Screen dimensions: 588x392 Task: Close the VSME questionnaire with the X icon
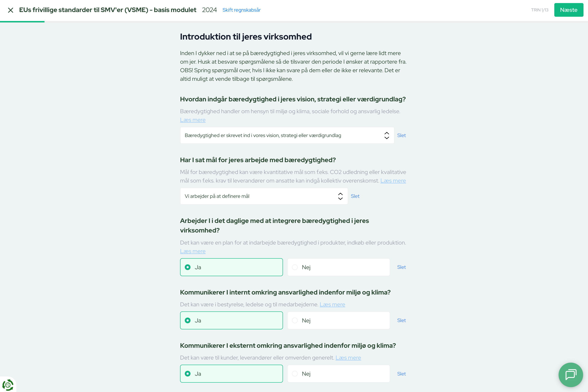[10, 10]
